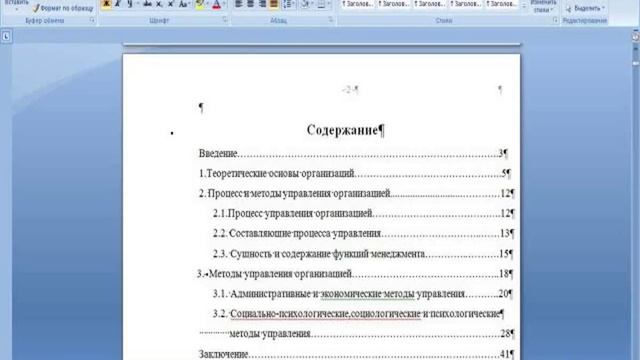Viewport: 640px width, 360px height.
Task: Open the borders button in paragraph group
Action: coord(321,4)
